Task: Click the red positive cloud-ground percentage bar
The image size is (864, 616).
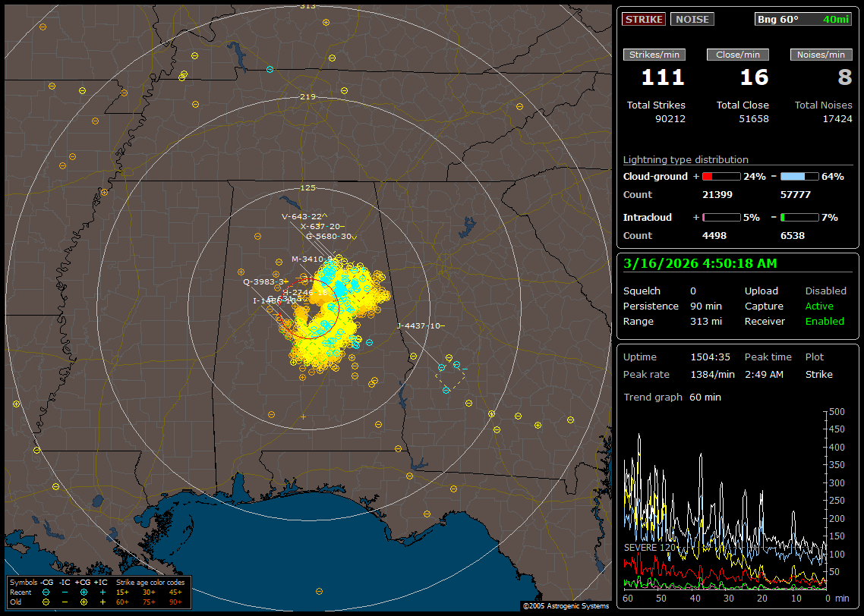Action: [721, 177]
